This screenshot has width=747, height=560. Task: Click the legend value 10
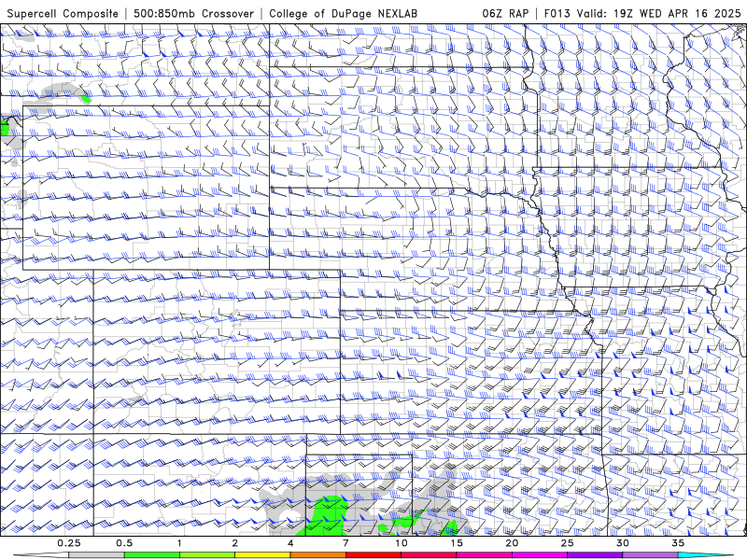(x=402, y=543)
